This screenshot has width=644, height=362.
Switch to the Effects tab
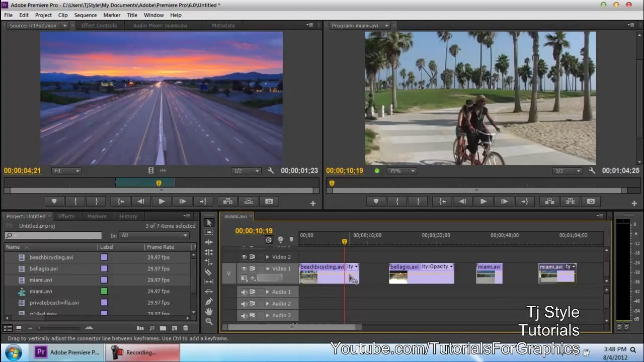click(x=66, y=216)
